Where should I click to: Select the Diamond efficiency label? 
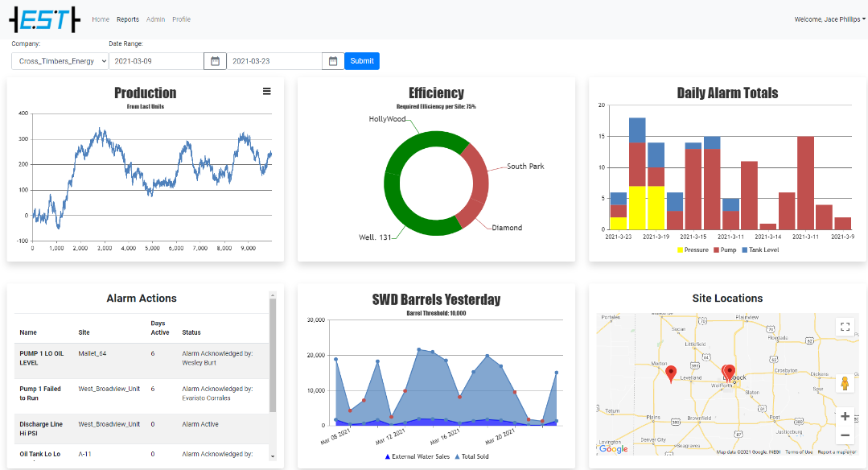click(507, 228)
